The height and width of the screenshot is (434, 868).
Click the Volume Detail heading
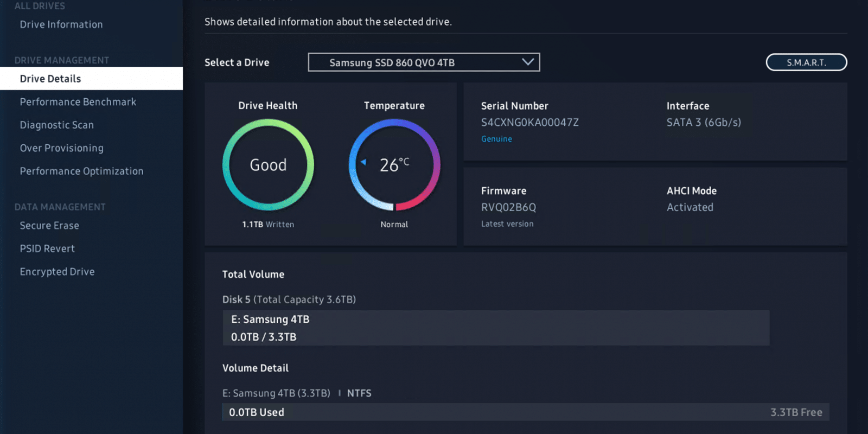256,368
